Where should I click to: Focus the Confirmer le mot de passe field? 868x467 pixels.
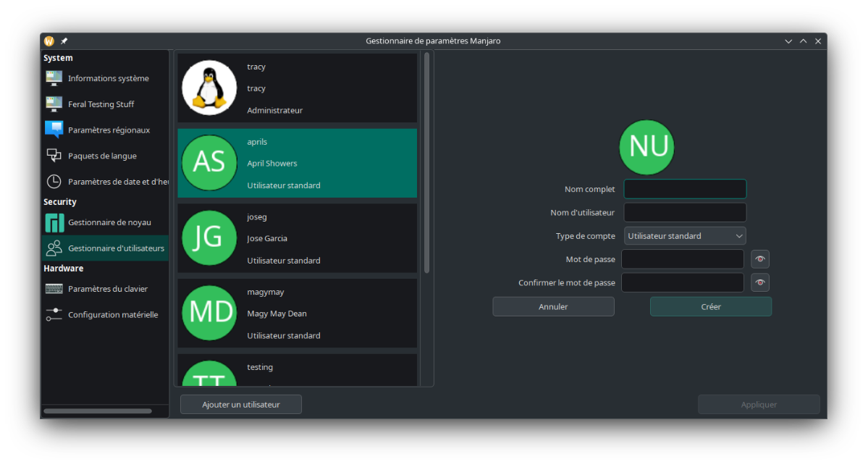coord(683,282)
